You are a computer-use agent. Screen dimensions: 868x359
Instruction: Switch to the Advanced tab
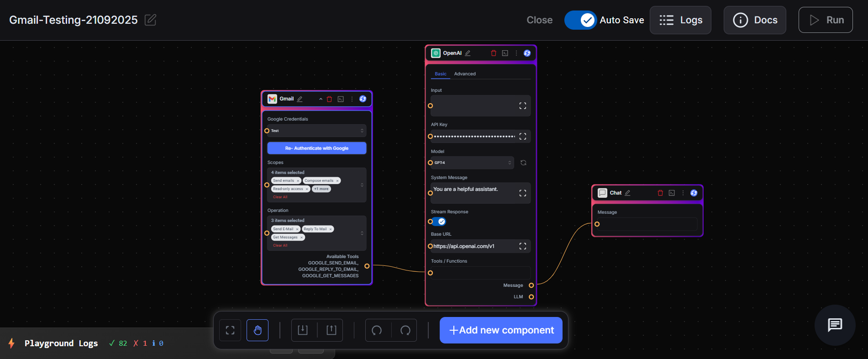click(x=465, y=74)
